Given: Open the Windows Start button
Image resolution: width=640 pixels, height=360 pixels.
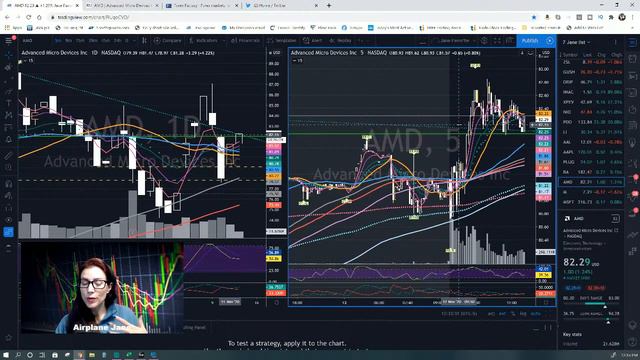Looking at the screenshot, I should (x=6, y=355).
